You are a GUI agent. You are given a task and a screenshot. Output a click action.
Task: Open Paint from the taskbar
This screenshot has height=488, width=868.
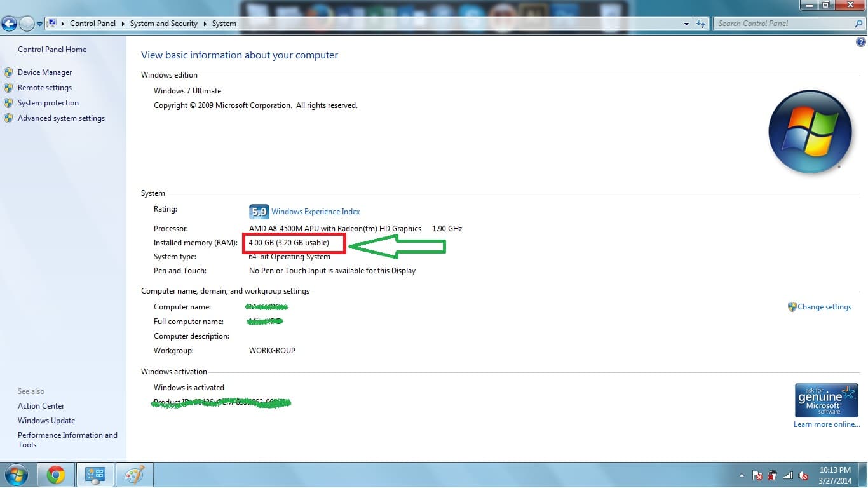pos(134,475)
